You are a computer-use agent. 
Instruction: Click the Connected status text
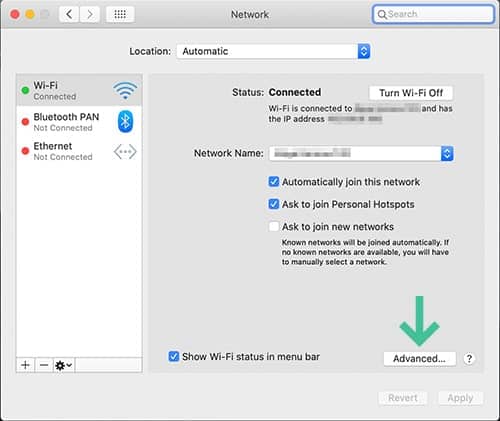pyautogui.click(x=295, y=92)
